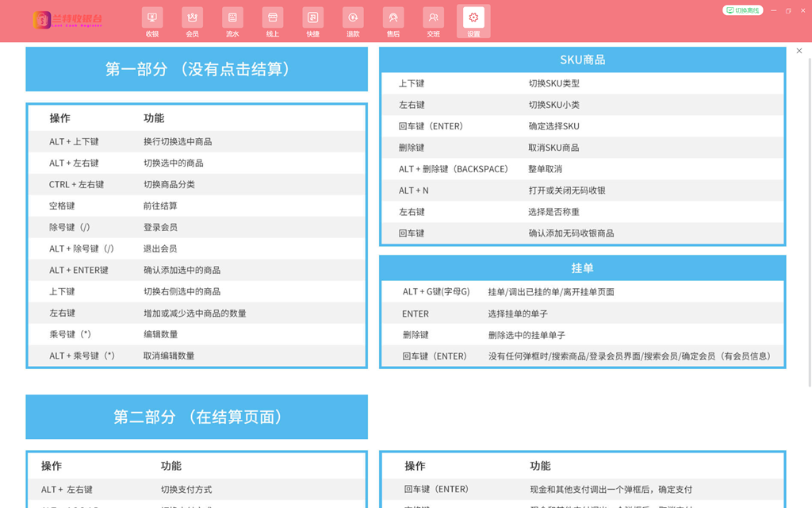
Task: Click the 第一部分 (没有点击结算) header
Action: [197, 69]
